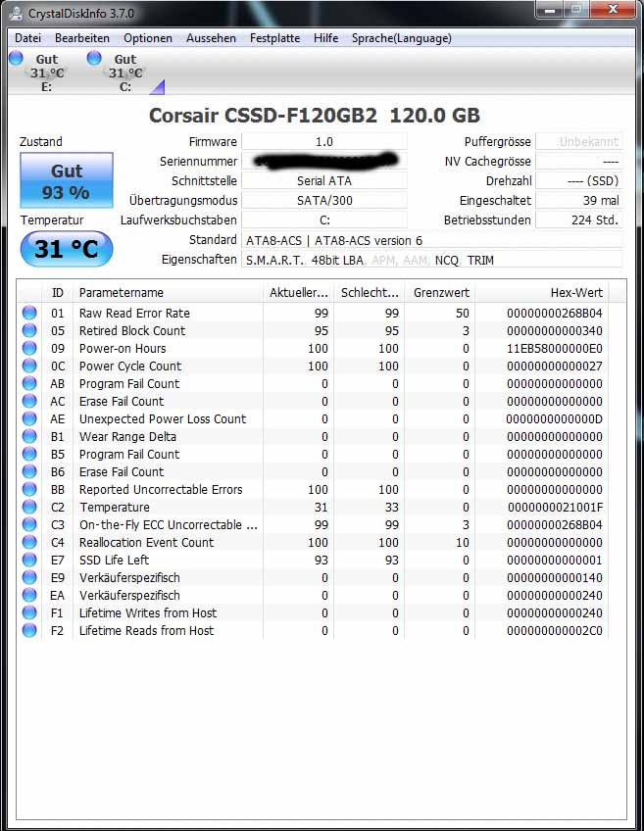Click status orb for B6 Erase Fail Count

click(29, 471)
